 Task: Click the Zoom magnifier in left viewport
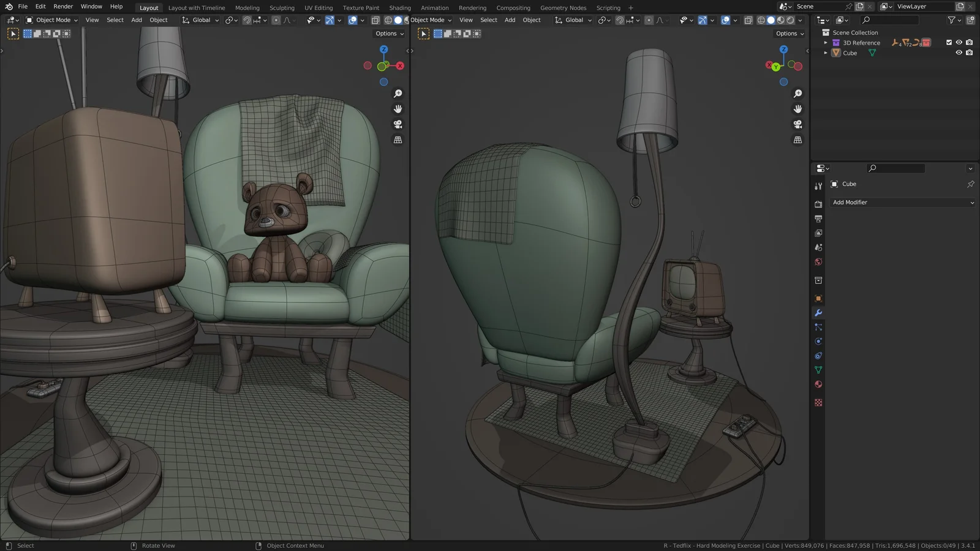398,93
